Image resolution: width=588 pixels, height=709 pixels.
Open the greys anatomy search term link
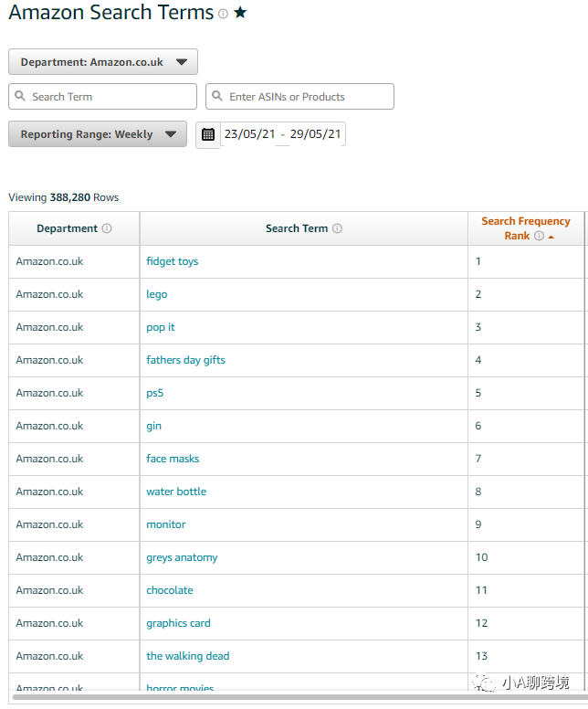click(182, 557)
